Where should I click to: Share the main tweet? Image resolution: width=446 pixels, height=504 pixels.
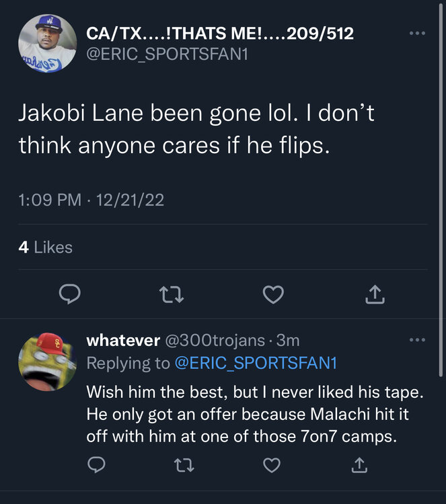[x=375, y=294]
